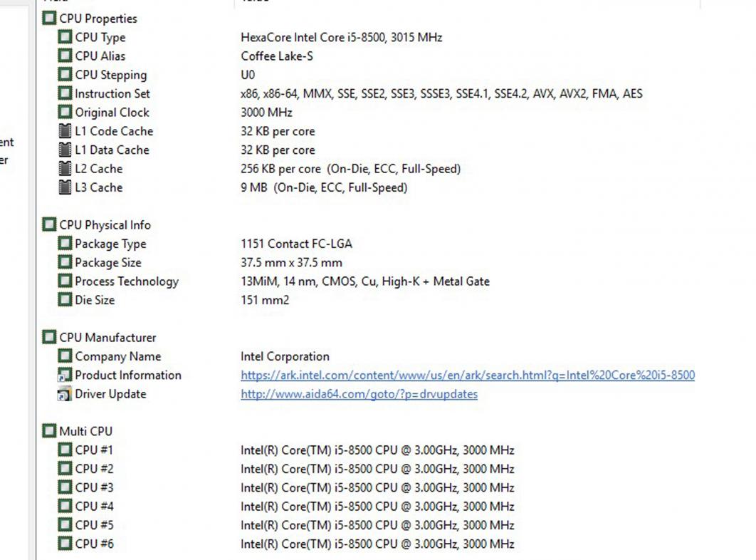Click the CPU #1 row icon

coord(65,450)
